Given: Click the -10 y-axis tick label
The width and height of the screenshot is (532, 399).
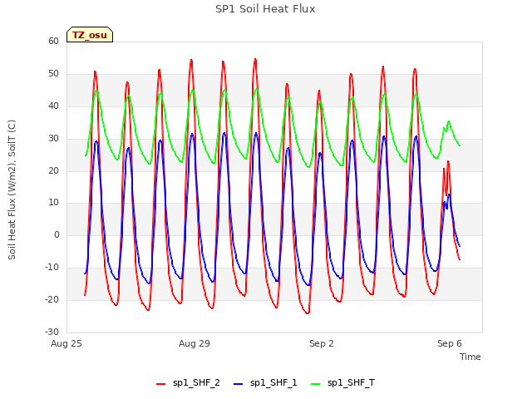Looking at the screenshot, I should [52, 268].
